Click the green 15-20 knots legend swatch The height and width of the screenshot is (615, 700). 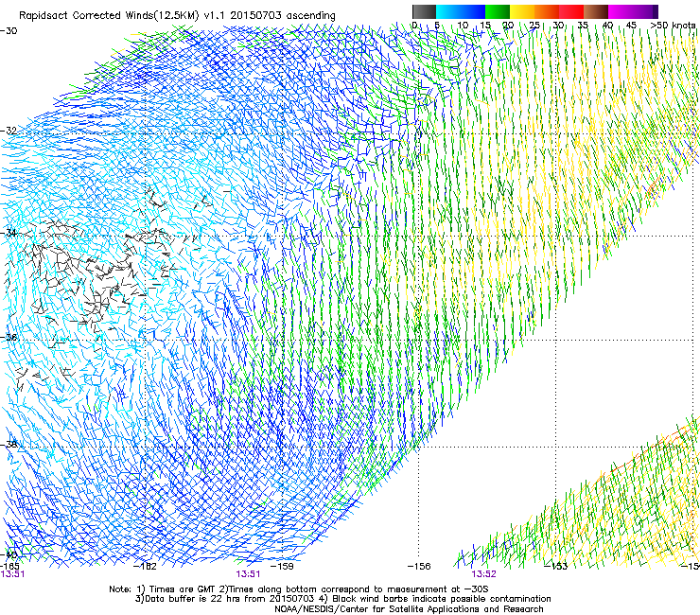click(x=498, y=11)
